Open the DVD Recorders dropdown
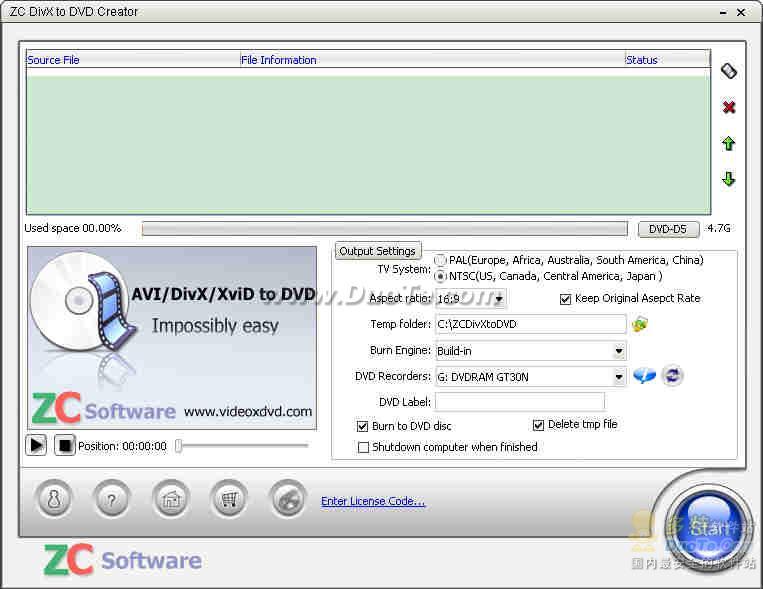 click(618, 377)
